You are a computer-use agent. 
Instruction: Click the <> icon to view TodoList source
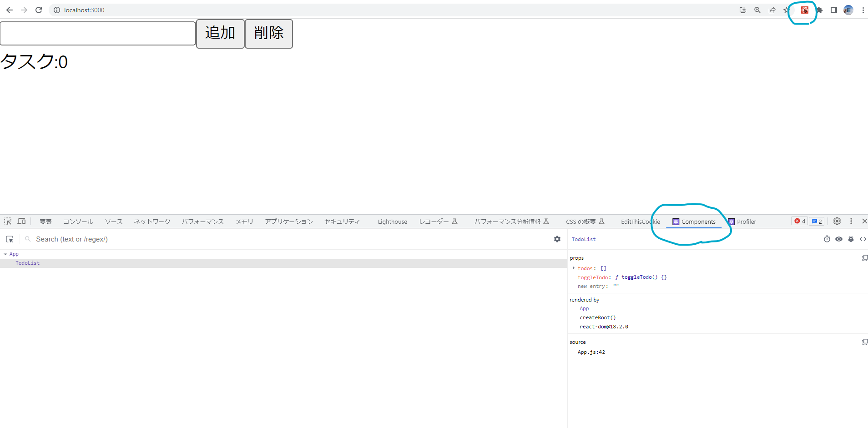(x=863, y=239)
